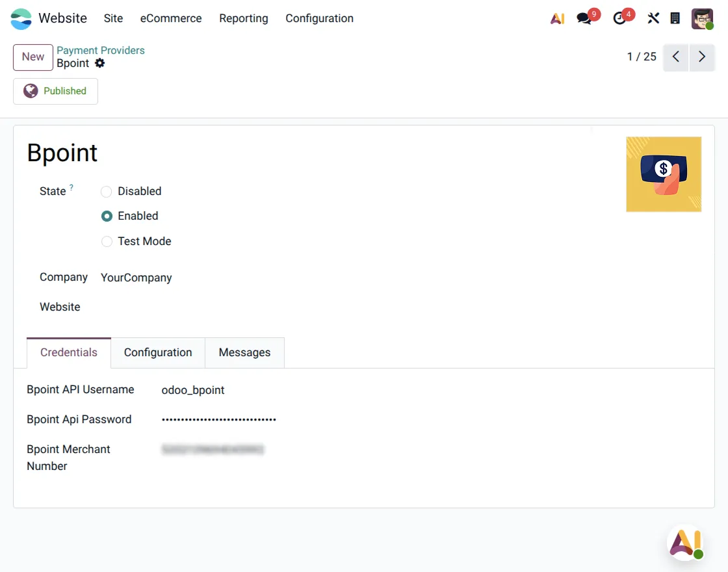
Task: Open the gear actions menu beside Bpoint
Action: (100, 63)
